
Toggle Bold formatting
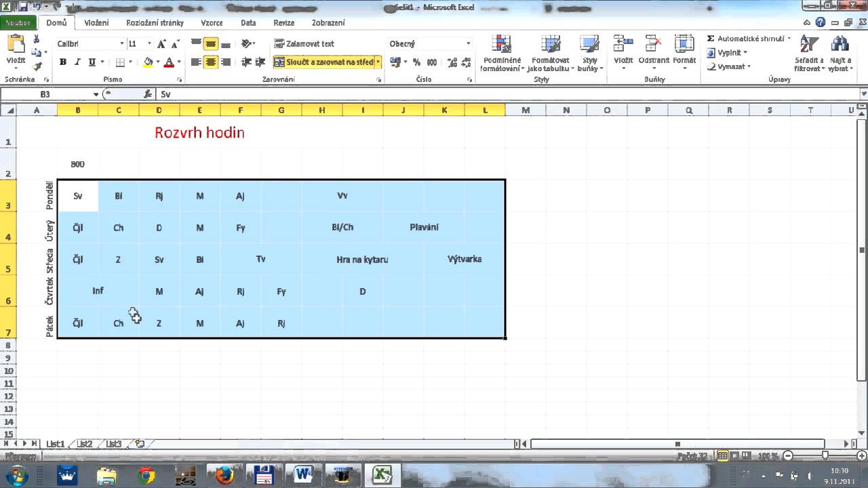tap(63, 62)
